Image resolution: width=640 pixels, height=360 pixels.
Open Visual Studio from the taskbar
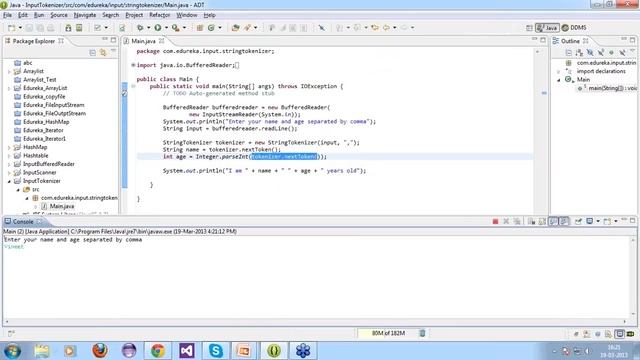[187, 351]
